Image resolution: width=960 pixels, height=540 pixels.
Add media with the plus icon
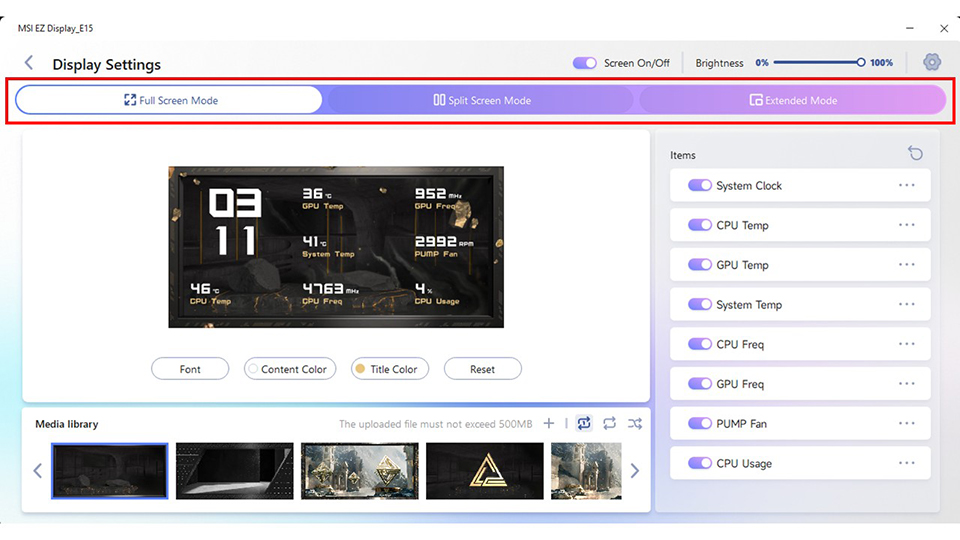(549, 423)
